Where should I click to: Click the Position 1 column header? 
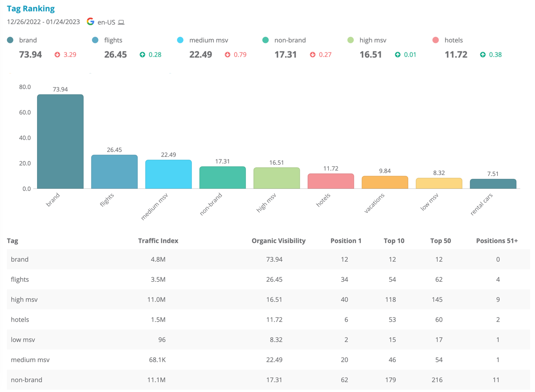click(346, 241)
